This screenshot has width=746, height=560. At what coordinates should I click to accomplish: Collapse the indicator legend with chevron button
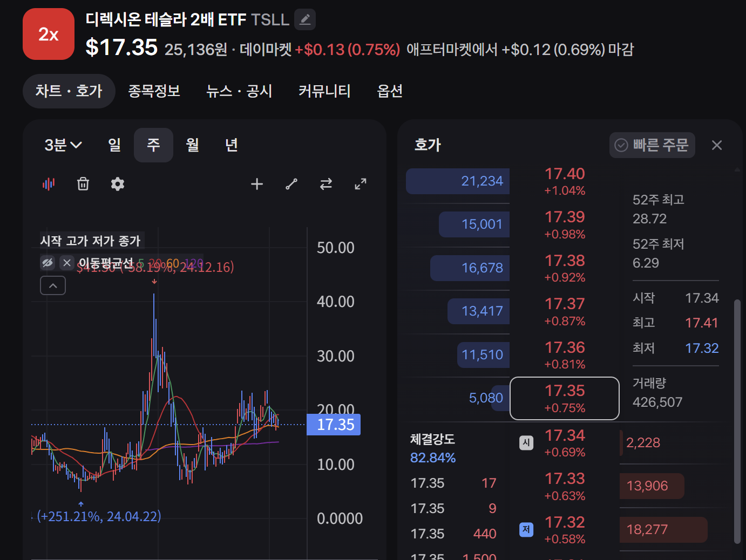pyautogui.click(x=53, y=285)
